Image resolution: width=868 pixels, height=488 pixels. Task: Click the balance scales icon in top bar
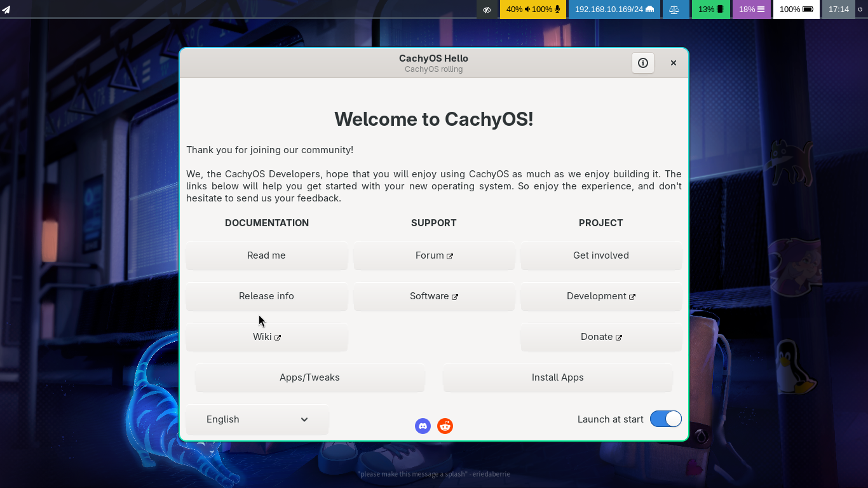[x=674, y=10]
